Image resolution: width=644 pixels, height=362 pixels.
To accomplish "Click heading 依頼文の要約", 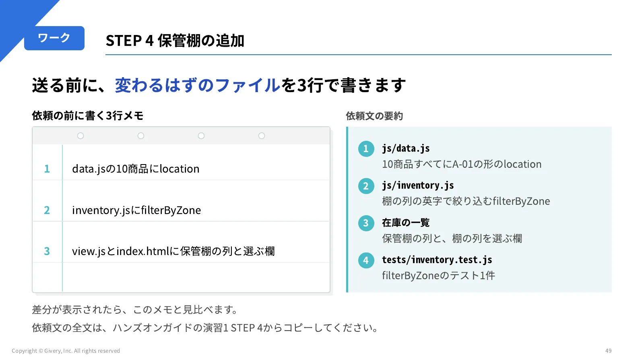I will pos(374,116).
